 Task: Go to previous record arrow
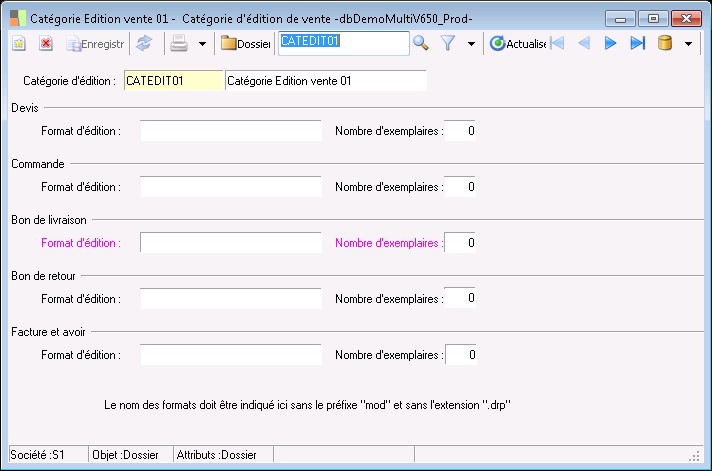pos(584,44)
